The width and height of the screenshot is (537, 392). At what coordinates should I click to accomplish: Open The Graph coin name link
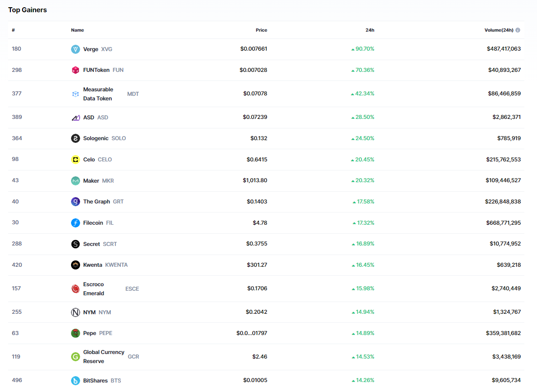coord(96,202)
